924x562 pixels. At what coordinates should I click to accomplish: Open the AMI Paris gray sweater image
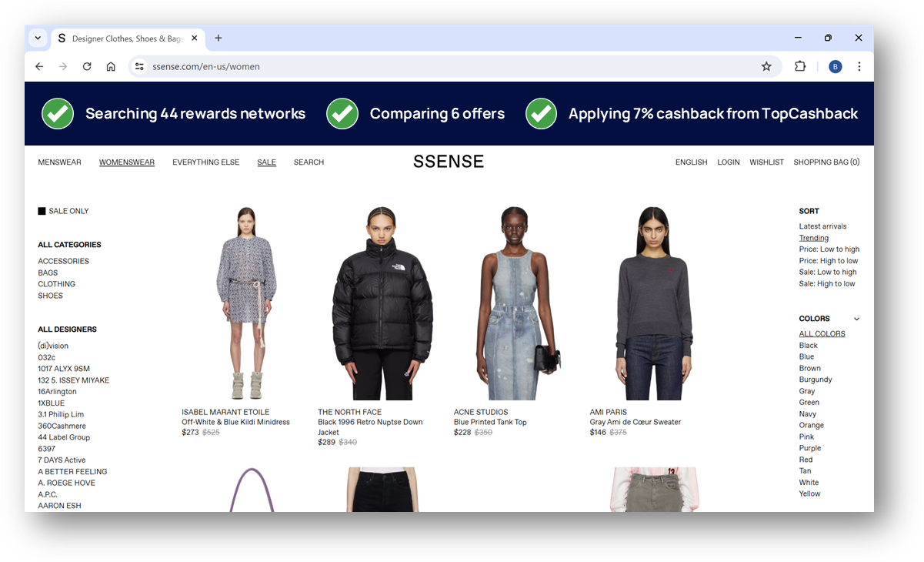(x=655, y=303)
